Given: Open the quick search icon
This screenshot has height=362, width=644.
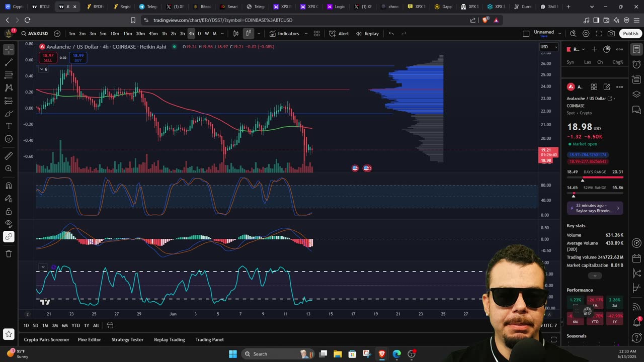Looking at the screenshot, I should (x=573, y=34).
